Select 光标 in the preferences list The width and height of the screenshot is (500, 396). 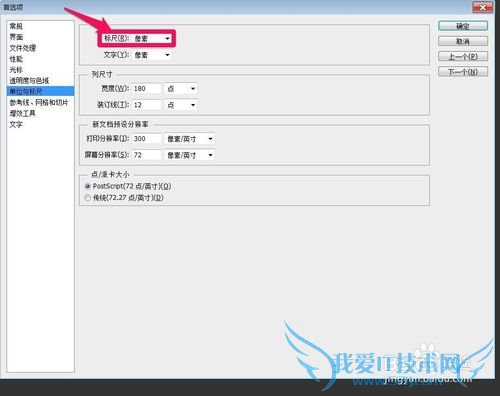pyautogui.click(x=40, y=70)
